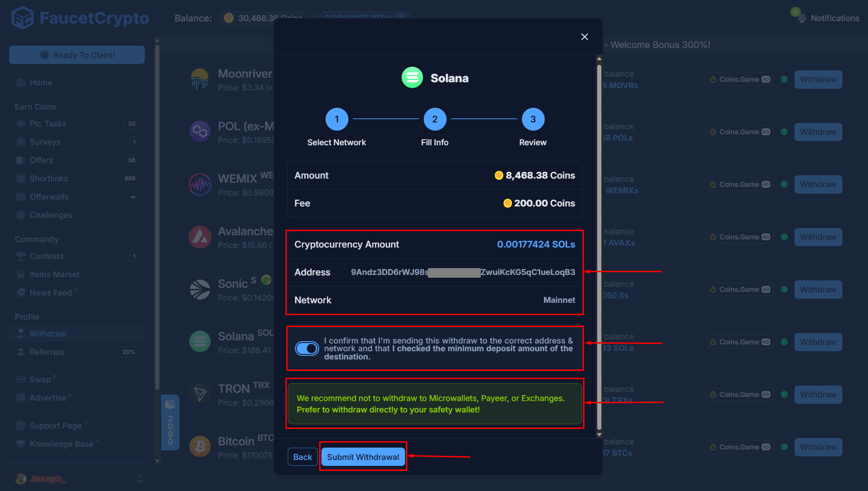Viewport: 868px width, 491px height.
Task: Go to step 3 Review
Action: (533, 119)
